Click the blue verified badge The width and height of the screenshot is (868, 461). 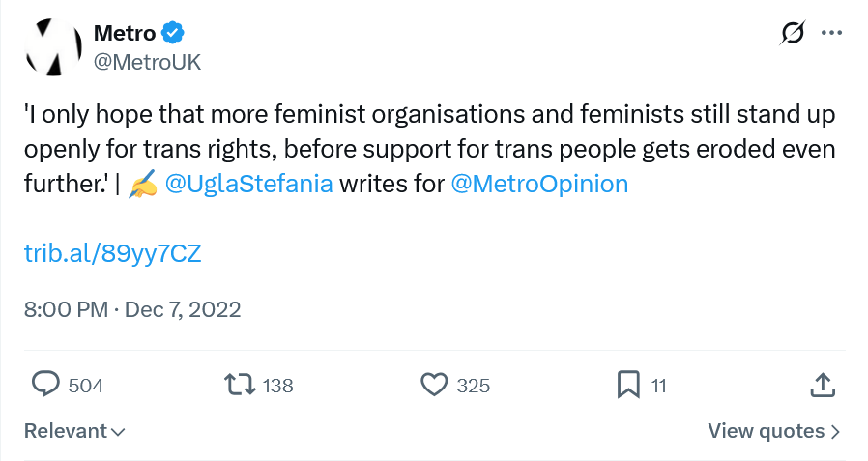(x=172, y=33)
